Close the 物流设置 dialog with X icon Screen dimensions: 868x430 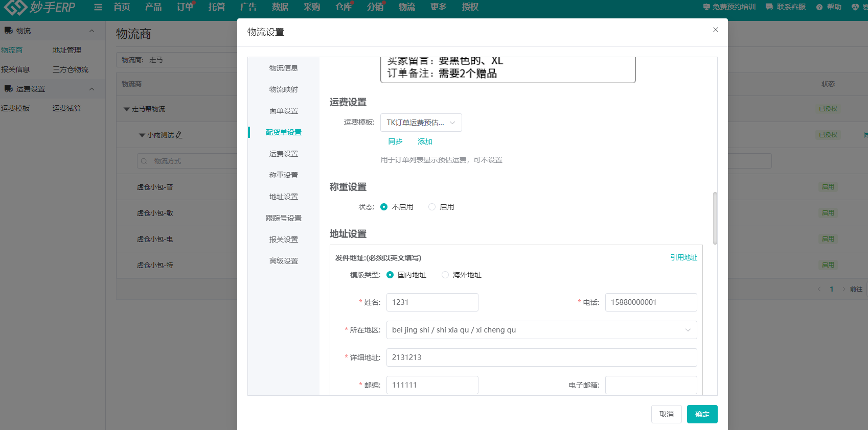(x=715, y=30)
